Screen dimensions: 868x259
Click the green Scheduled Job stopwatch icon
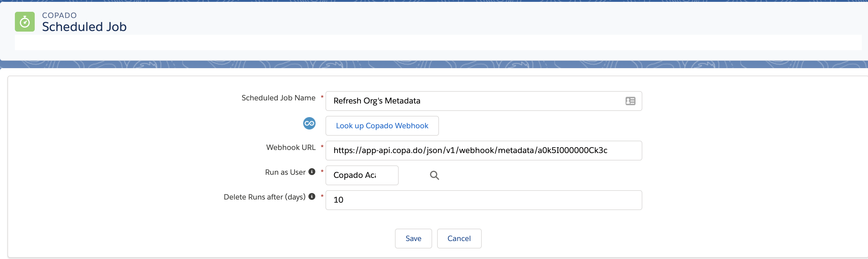[24, 22]
